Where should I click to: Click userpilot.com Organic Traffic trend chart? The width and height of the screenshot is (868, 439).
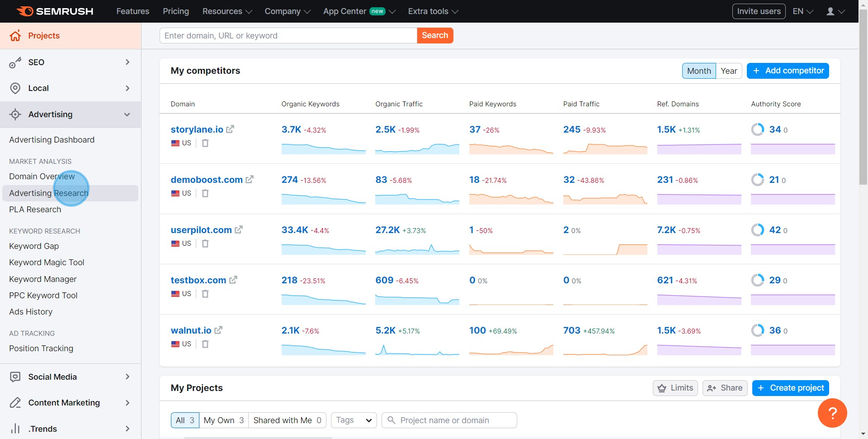pos(417,249)
